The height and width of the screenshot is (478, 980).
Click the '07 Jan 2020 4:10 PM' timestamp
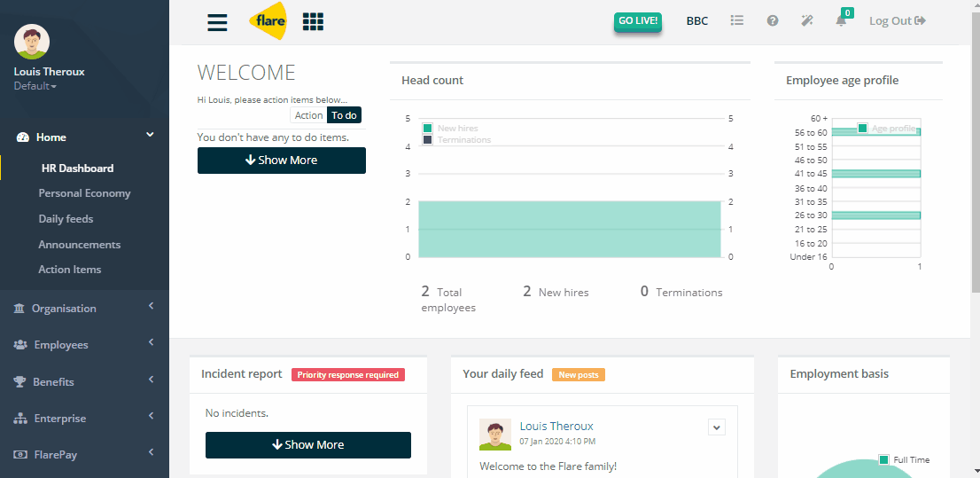coord(557,441)
